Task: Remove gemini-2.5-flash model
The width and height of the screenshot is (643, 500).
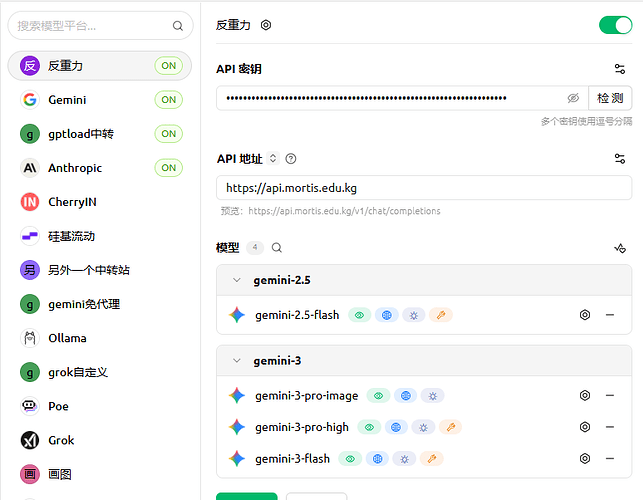Action: point(610,315)
